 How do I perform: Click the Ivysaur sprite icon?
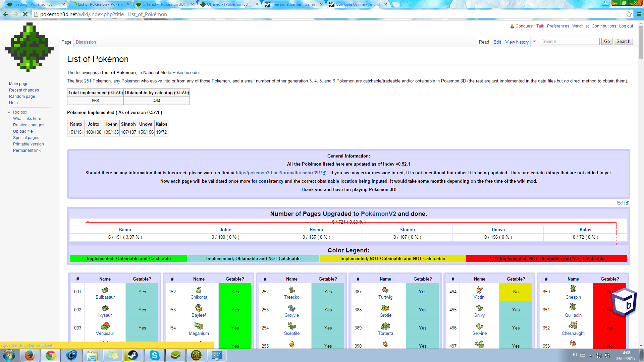coord(105,308)
